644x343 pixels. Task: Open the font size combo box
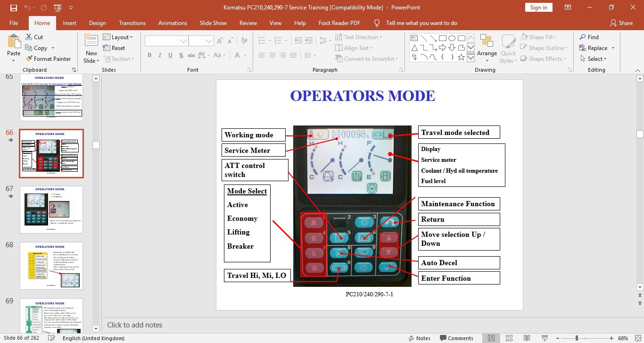(x=201, y=42)
